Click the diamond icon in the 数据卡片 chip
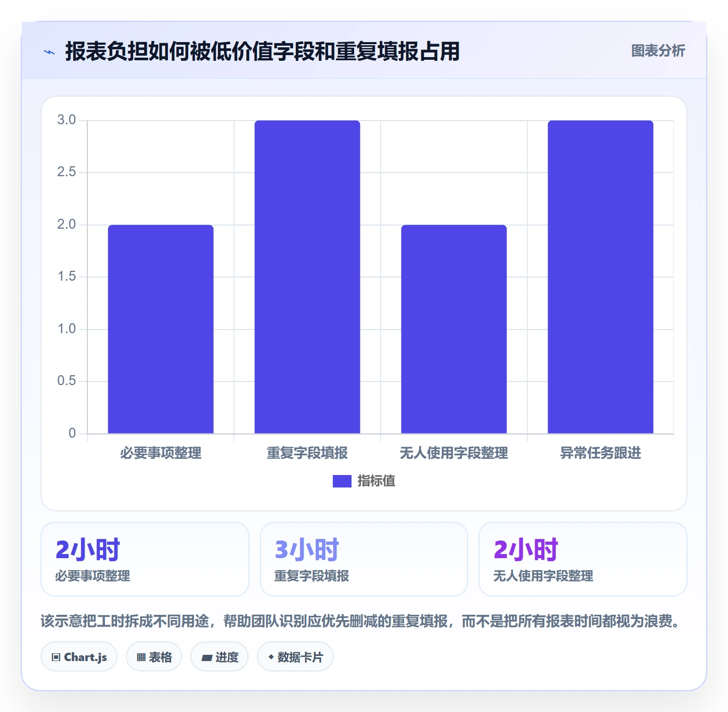728x712 pixels. point(271,657)
